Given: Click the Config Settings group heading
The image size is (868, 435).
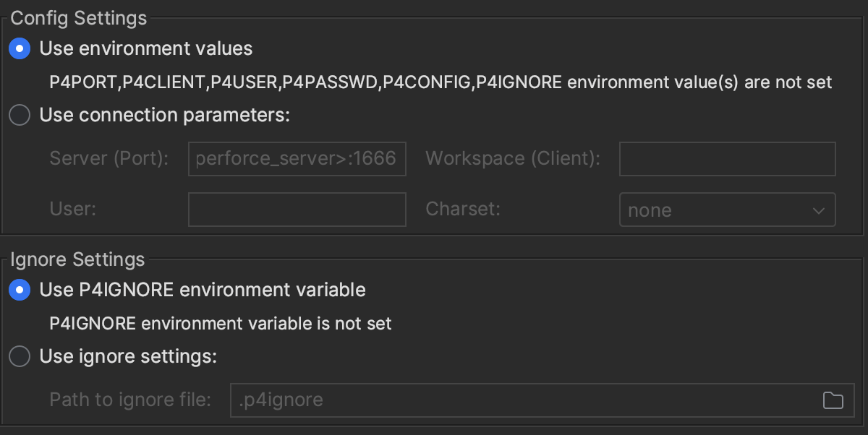Looking at the screenshot, I should pos(79,19).
